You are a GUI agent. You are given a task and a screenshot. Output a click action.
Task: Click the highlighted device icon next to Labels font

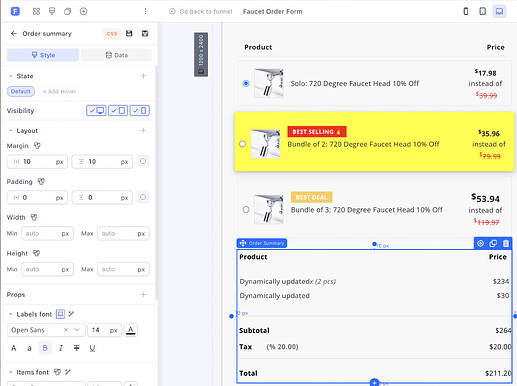pyautogui.click(x=60, y=314)
